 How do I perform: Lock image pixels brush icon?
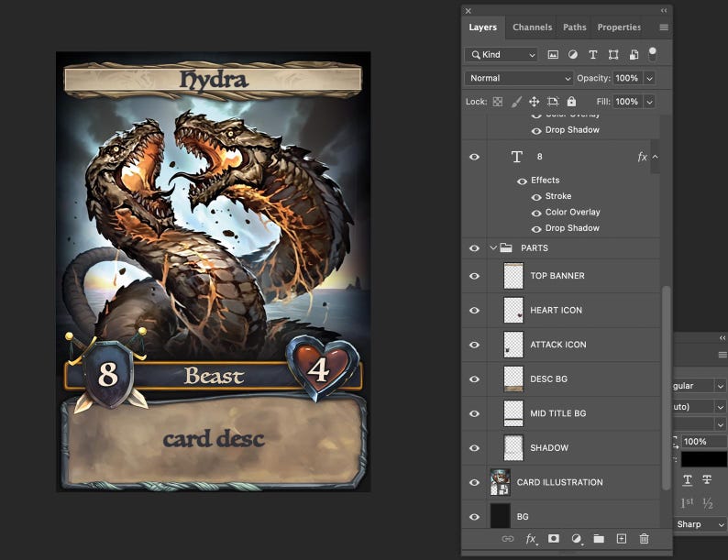[516, 102]
